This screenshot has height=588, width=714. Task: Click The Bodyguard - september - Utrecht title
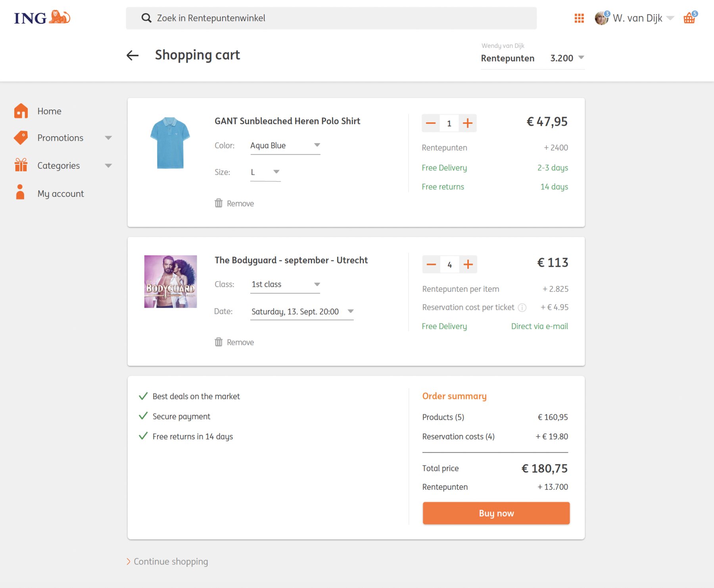point(291,260)
